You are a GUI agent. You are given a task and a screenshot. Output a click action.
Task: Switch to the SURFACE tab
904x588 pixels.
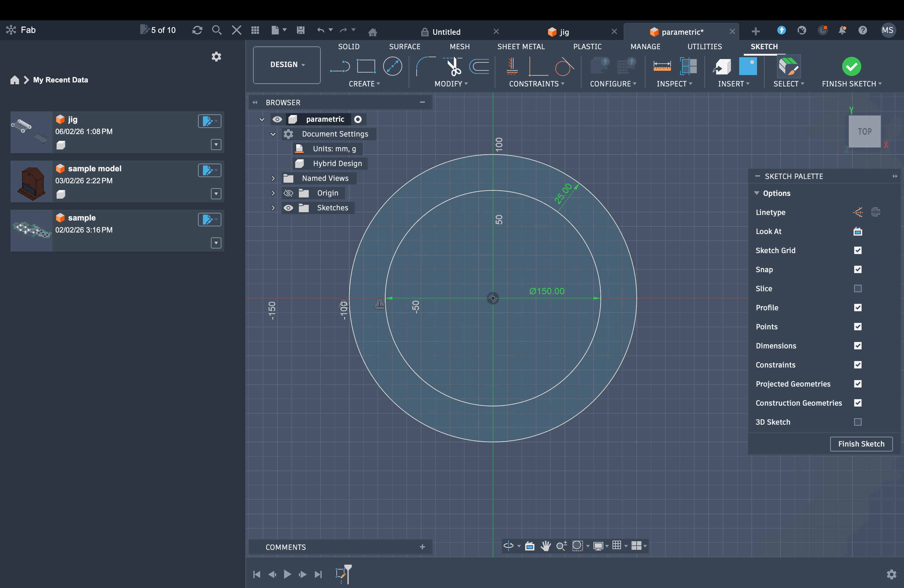405,46
